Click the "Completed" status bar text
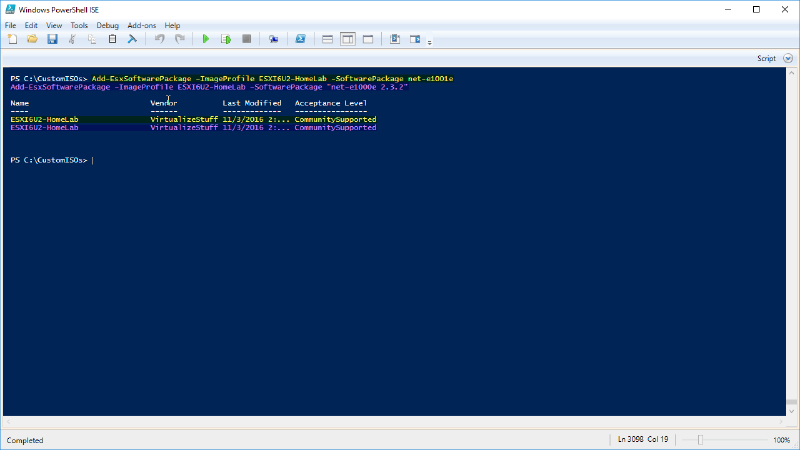Viewport: 800px width, 450px height. (x=25, y=440)
